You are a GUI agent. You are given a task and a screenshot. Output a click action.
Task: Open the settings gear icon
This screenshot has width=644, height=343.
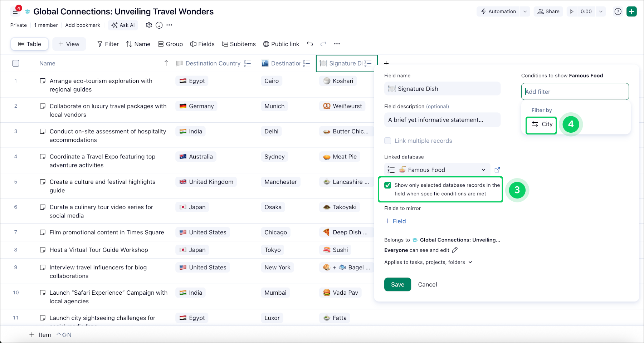[149, 25]
